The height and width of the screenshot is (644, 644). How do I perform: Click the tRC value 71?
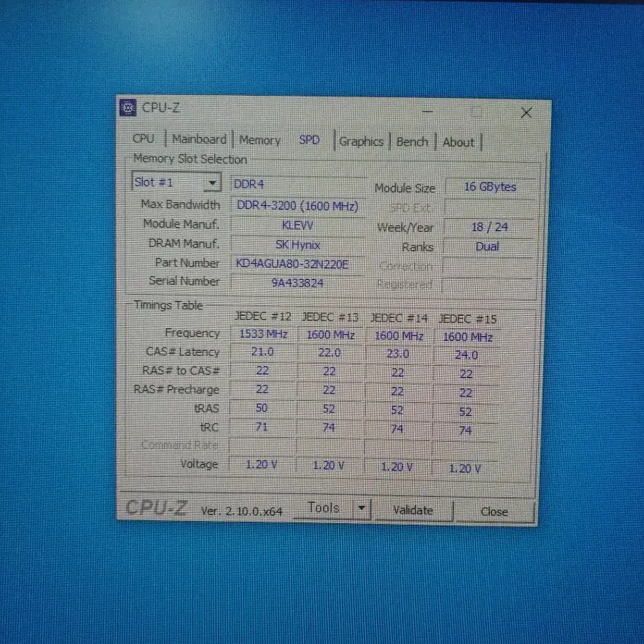(x=261, y=427)
